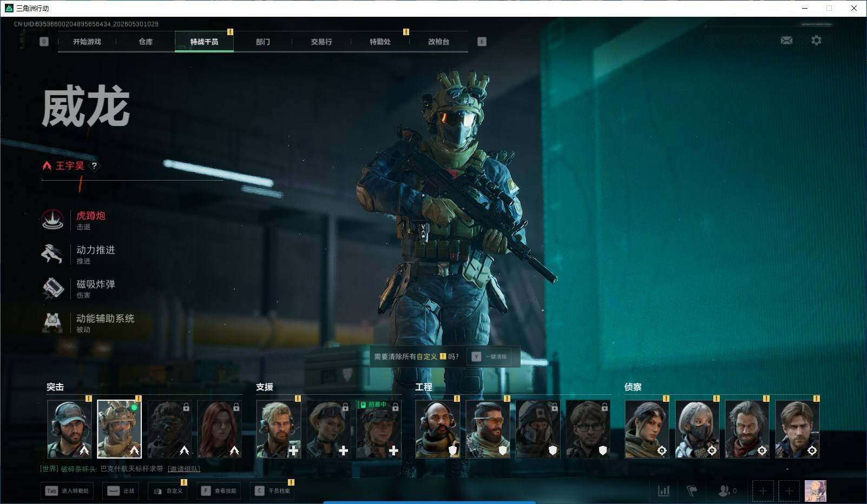Select last 侦察 operator portrait in blue jacket
Image resolution: width=867 pixels, height=504 pixels.
click(x=797, y=429)
